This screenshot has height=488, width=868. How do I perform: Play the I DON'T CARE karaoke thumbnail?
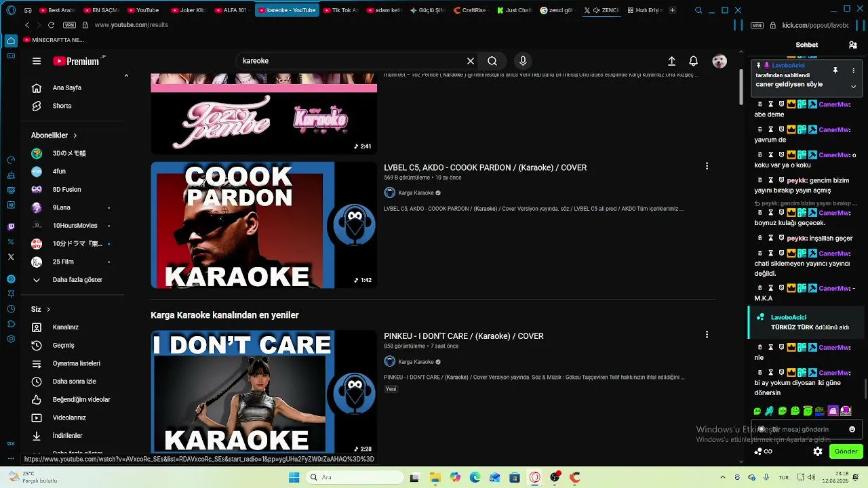[x=264, y=392]
